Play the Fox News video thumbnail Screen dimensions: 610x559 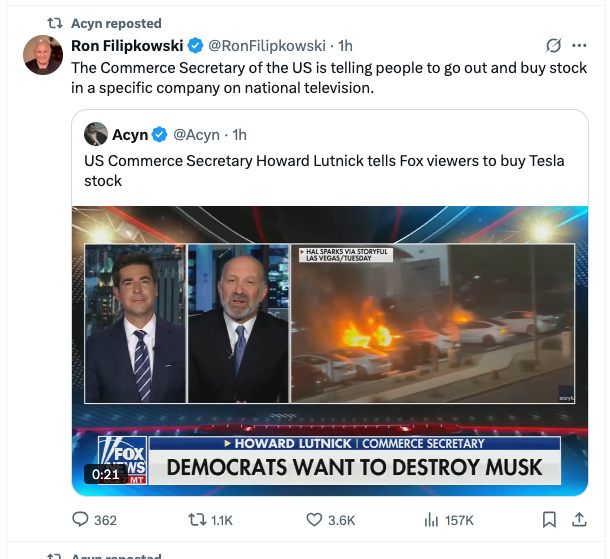[x=329, y=350]
